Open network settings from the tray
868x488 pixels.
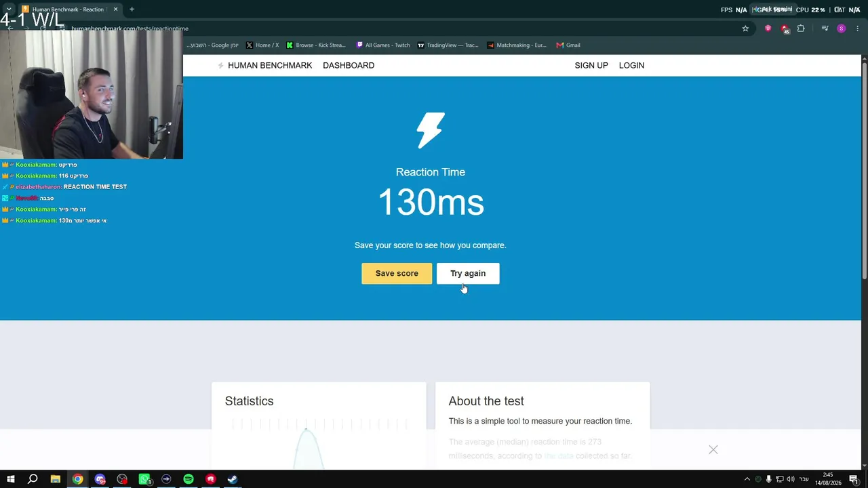780,479
